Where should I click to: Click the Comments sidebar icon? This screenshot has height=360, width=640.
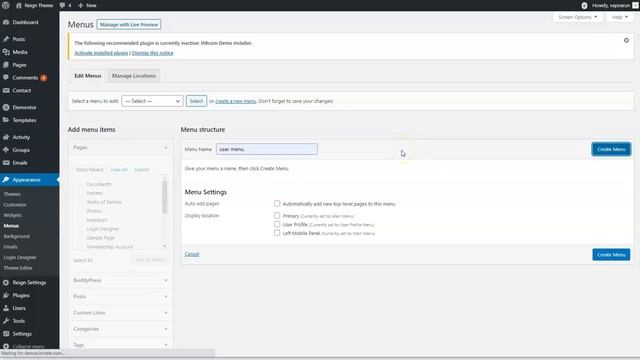point(6,78)
